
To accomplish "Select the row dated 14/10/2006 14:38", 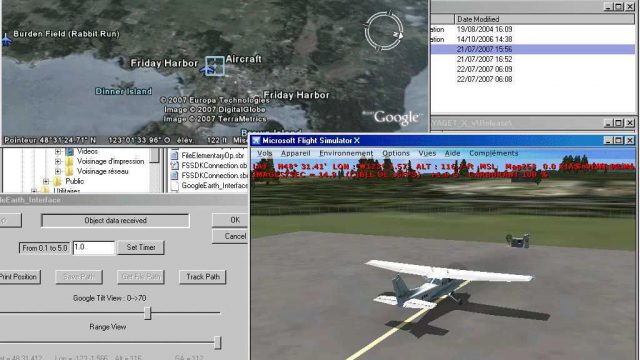I will point(533,40).
